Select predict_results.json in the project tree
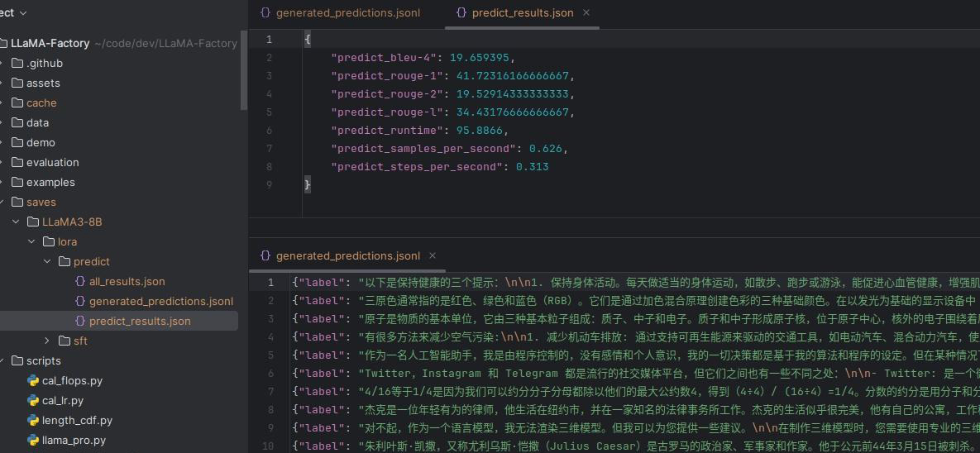Viewport: 980px width, 453px height. [x=140, y=322]
